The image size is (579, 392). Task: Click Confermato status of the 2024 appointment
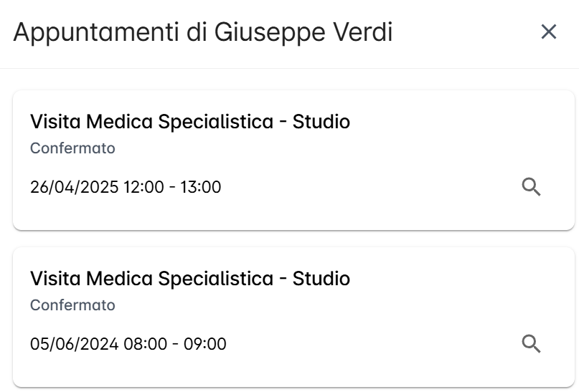pos(72,305)
